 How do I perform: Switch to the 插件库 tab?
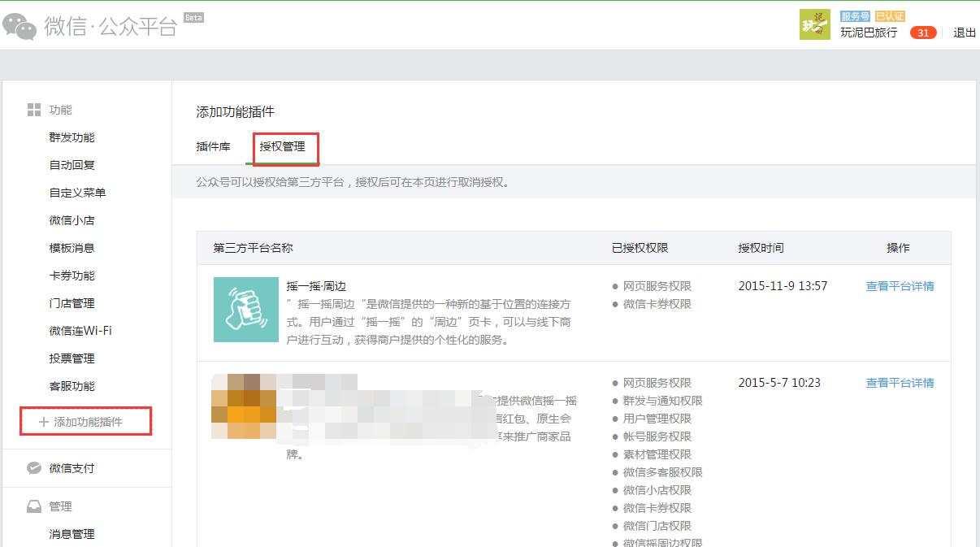click(x=214, y=147)
